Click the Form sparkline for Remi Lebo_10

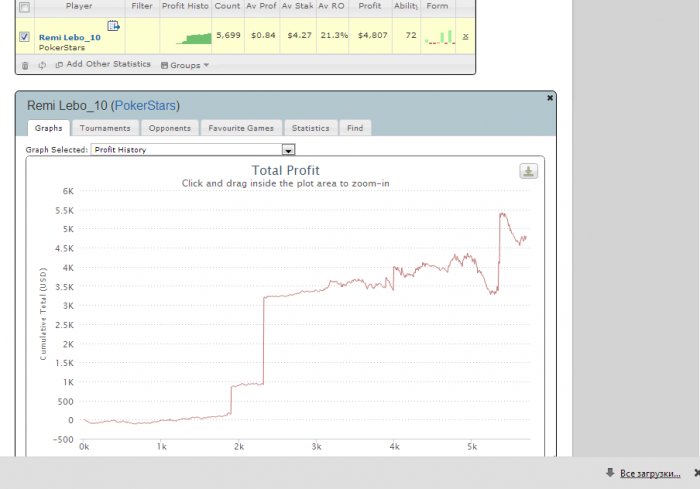coord(440,37)
